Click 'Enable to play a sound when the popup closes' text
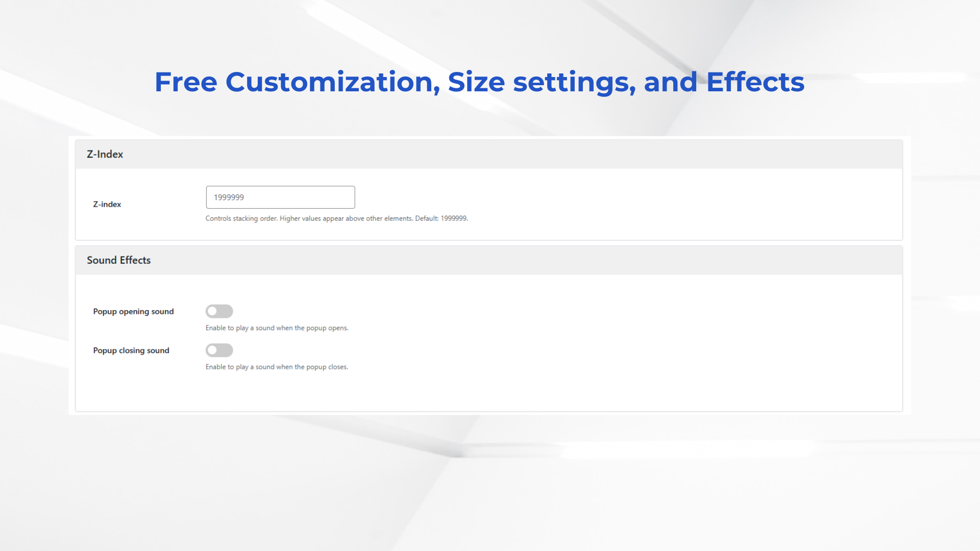This screenshot has width=980, height=551. click(x=277, y=367)
